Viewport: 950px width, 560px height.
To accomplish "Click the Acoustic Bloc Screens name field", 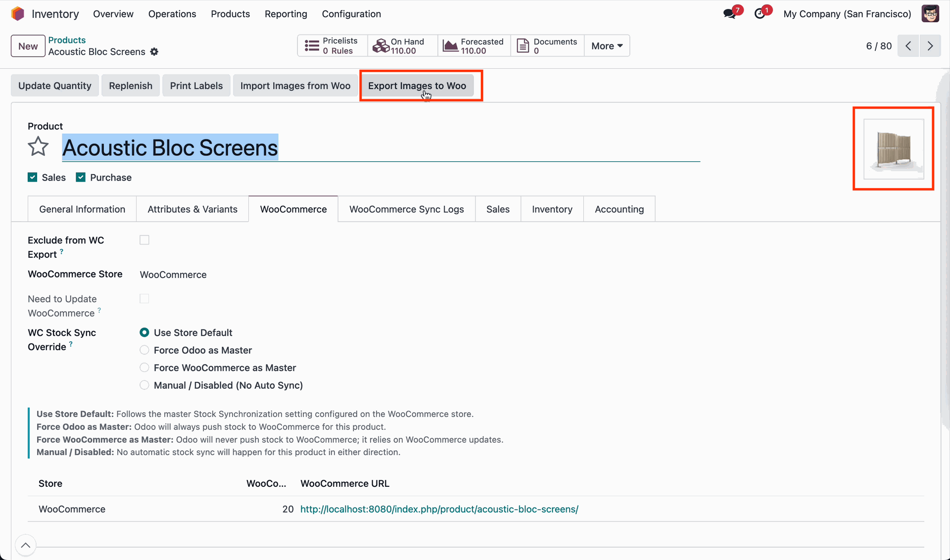I will click(381, 148).
